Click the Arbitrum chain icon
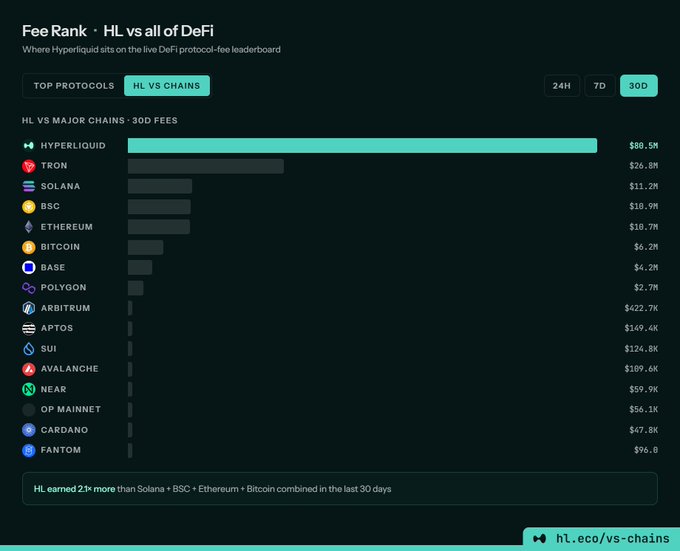Image resolution: width=680 pixels, height=551 pixels. pos(29,308)
